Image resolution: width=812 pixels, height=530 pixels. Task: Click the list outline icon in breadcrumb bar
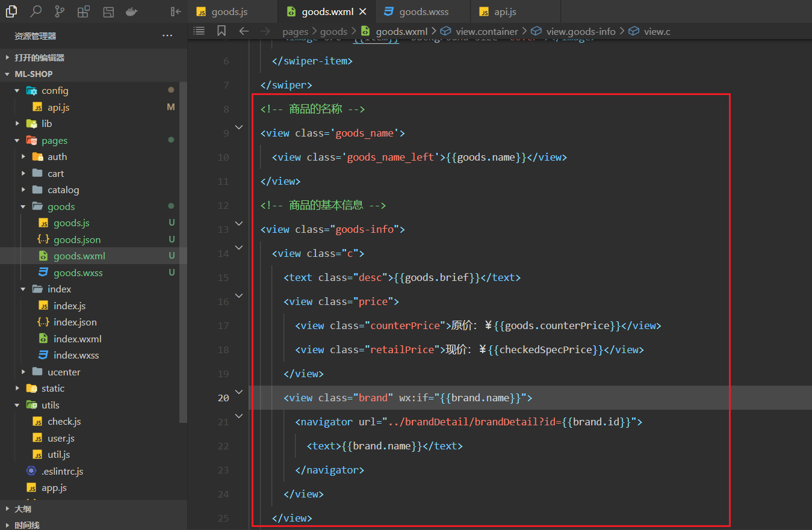pyautogui.click(x=199, y=31)
